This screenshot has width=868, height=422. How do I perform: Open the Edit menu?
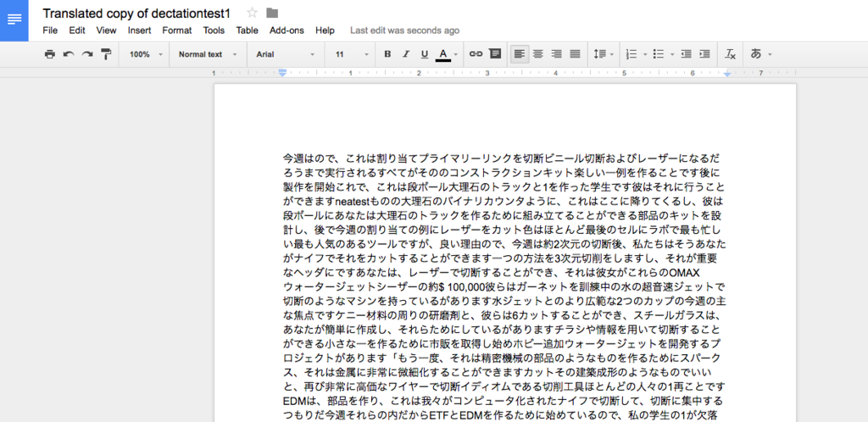click(x=77, y=31)
